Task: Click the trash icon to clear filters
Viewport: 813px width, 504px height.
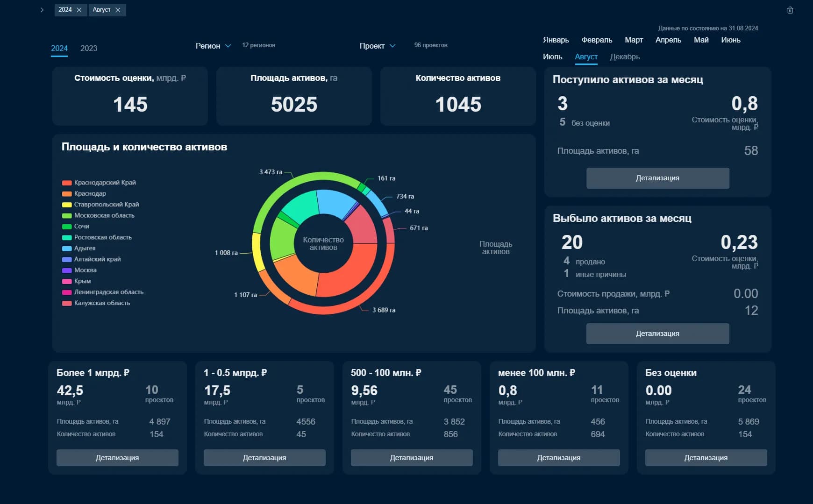Action: [790, 10]
